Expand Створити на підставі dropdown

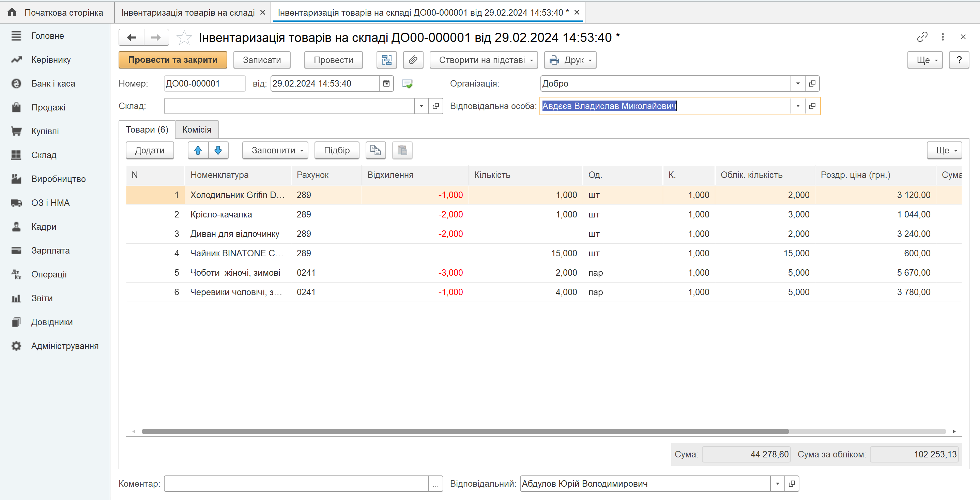pyautogui.click(x=484, y=60)
